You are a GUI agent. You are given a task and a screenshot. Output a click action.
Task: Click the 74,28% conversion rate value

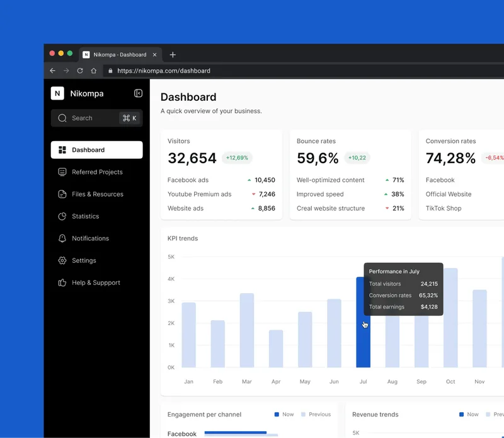[x=450, y=158]
